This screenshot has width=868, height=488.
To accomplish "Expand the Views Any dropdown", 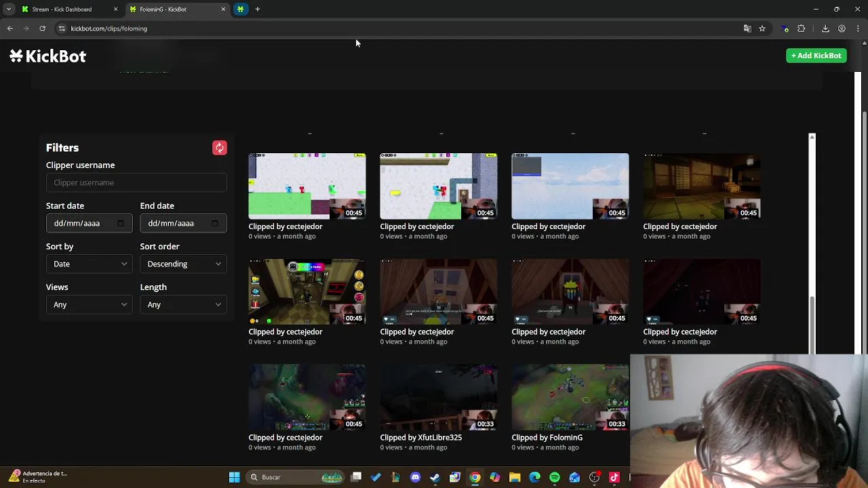I will [x=89, y=304].
